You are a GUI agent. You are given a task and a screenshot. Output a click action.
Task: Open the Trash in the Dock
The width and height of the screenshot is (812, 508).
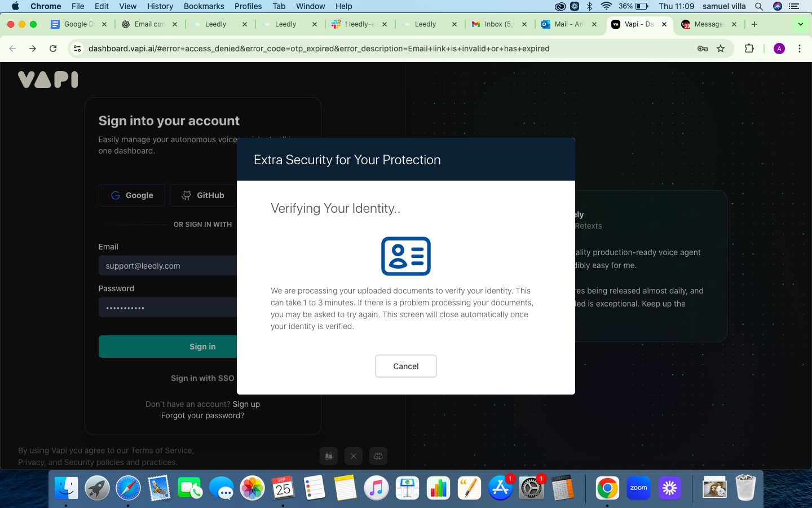(x=745, y=488)
